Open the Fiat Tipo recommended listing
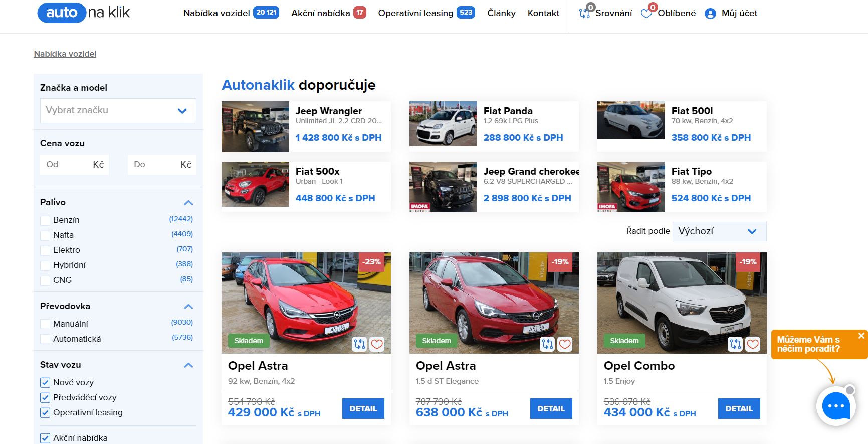This screenshot has width=868, height=444. (x=682, y=187)
